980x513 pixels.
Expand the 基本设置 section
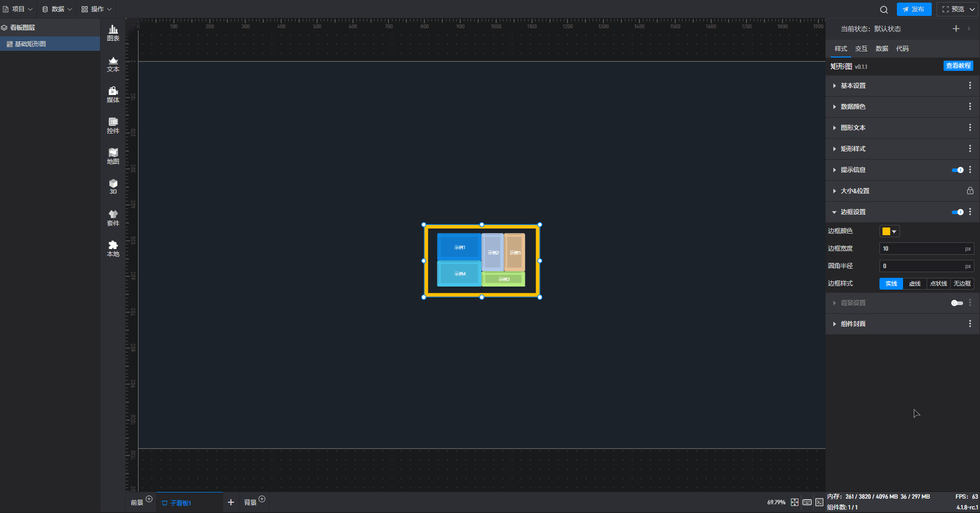[853, 86]
